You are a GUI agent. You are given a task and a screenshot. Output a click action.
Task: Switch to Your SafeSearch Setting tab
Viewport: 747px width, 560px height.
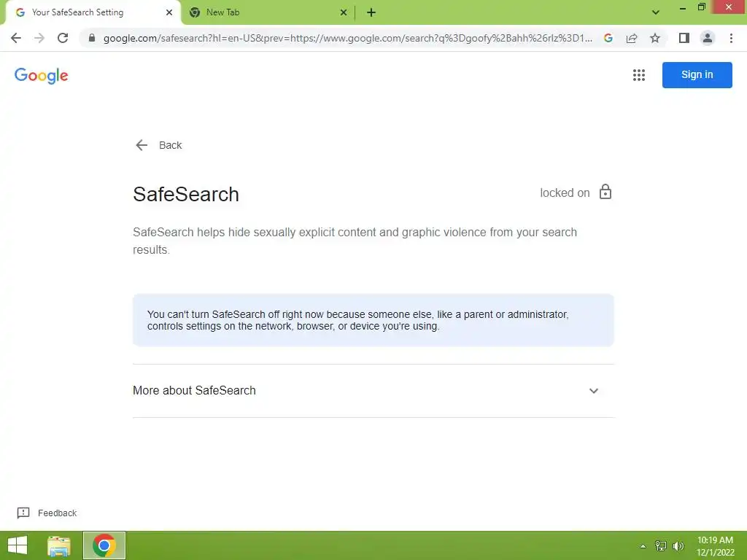[x=93, y=12]
